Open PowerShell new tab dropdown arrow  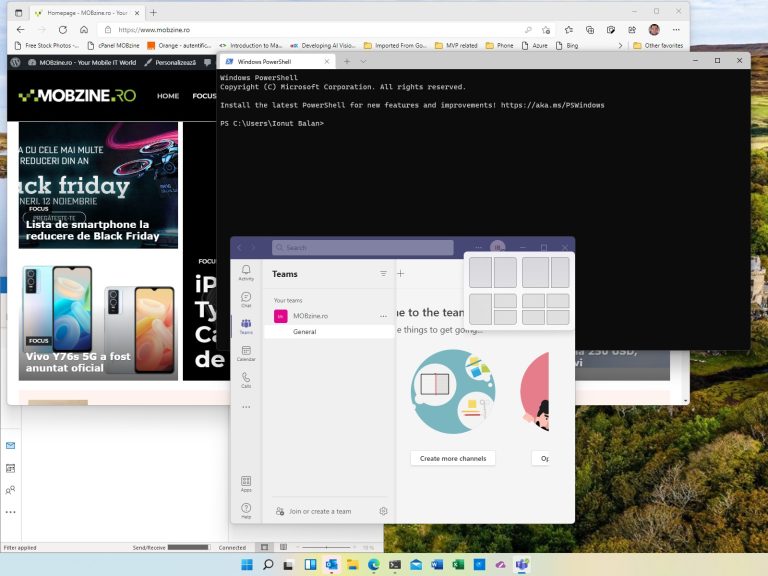[363, 61]
